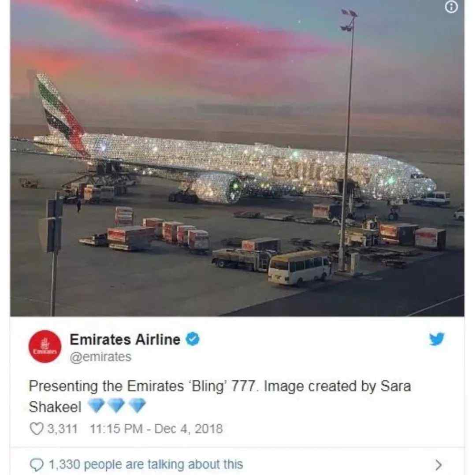
Task: Click the 3,311 likes count
Action: click(x=63, y=429)
